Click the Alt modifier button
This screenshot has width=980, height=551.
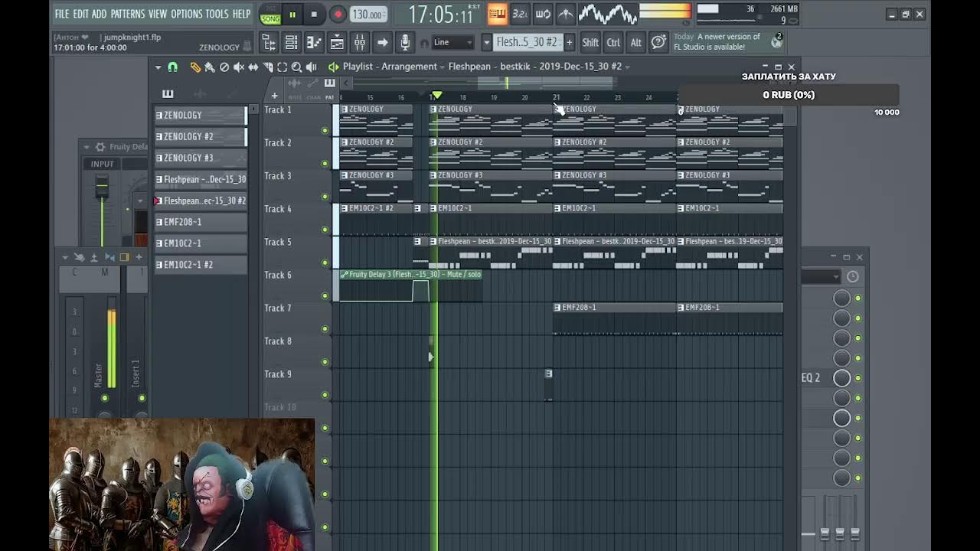pos(636,43)
